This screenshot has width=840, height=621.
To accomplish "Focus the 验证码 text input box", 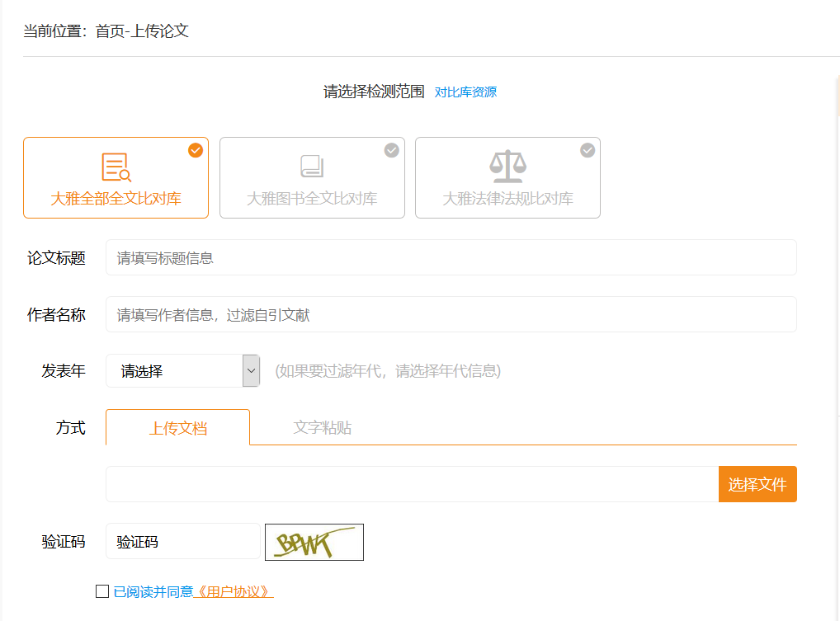I will (182, 542).
